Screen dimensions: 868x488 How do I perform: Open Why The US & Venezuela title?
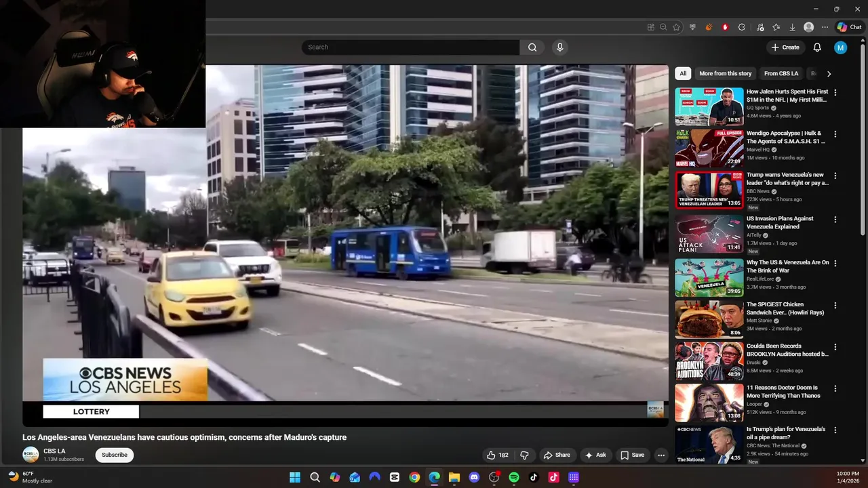[x=787, y=266]
